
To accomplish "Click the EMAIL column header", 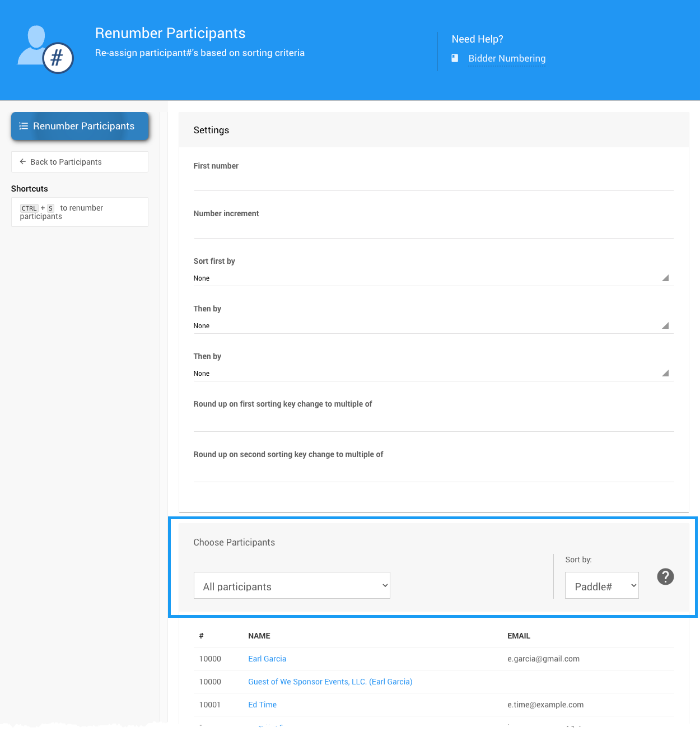I will point(519,636).
